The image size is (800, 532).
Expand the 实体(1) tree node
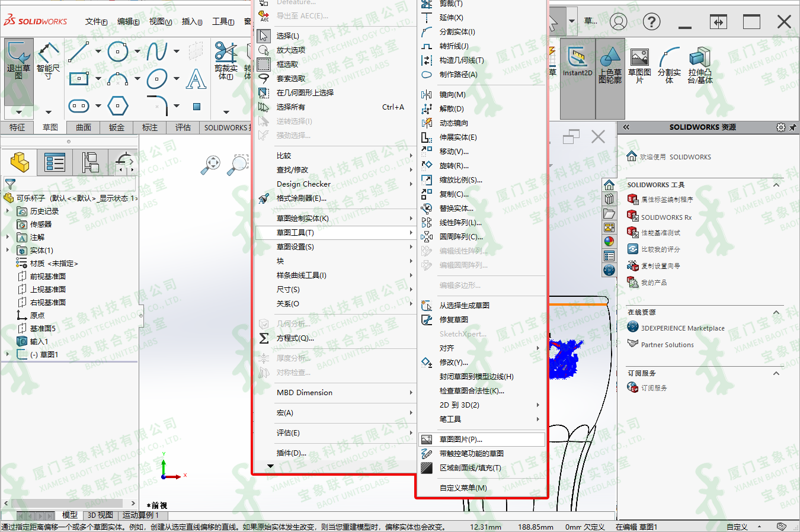coord(8,250)
